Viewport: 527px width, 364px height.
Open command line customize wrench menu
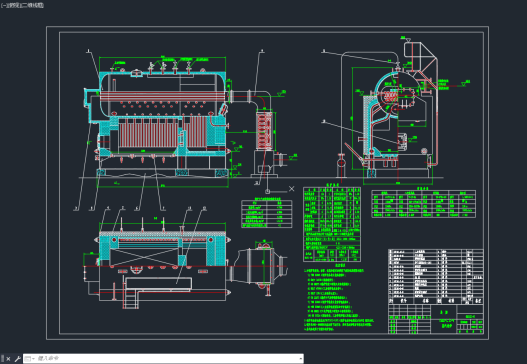pyautogui.click(x=17, y=359)
